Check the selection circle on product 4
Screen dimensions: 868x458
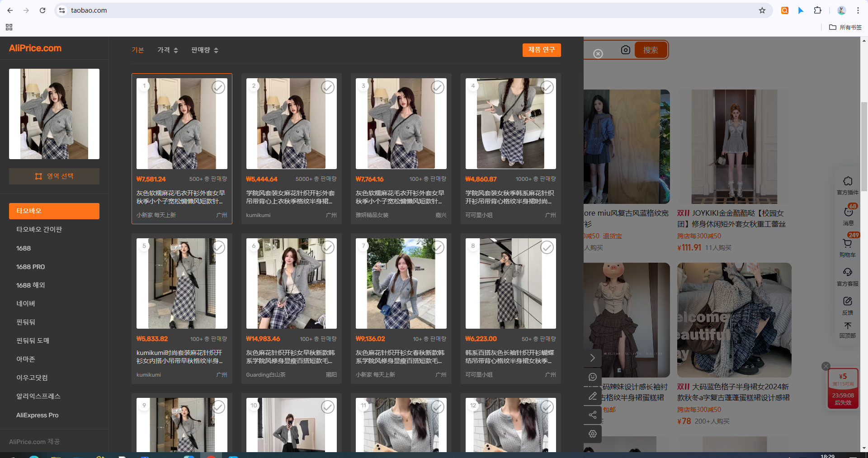click(547, 87)
